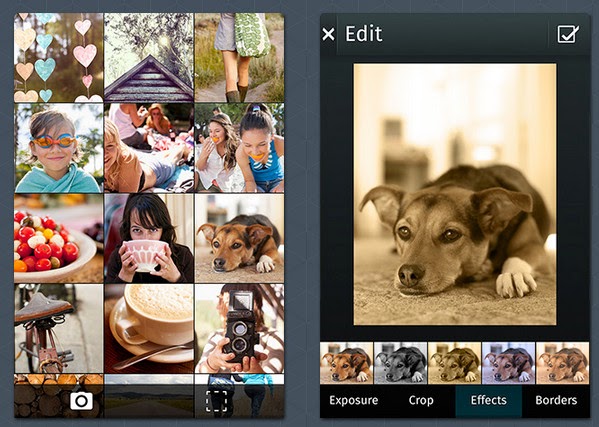Select the Effects tab

489,400
